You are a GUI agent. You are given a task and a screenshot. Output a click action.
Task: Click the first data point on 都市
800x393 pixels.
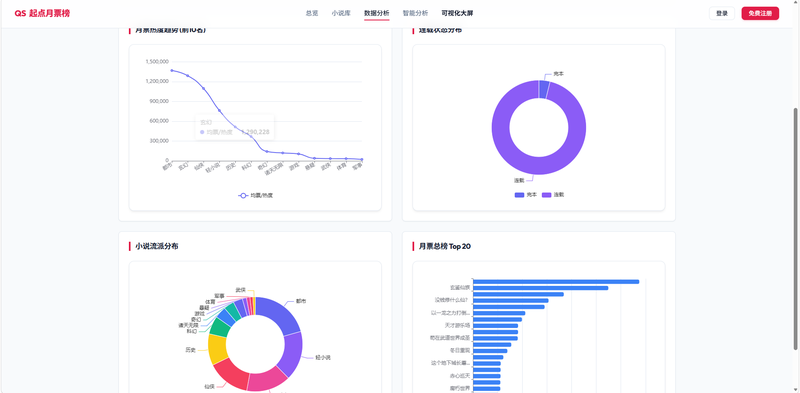(x=172, y=70)
